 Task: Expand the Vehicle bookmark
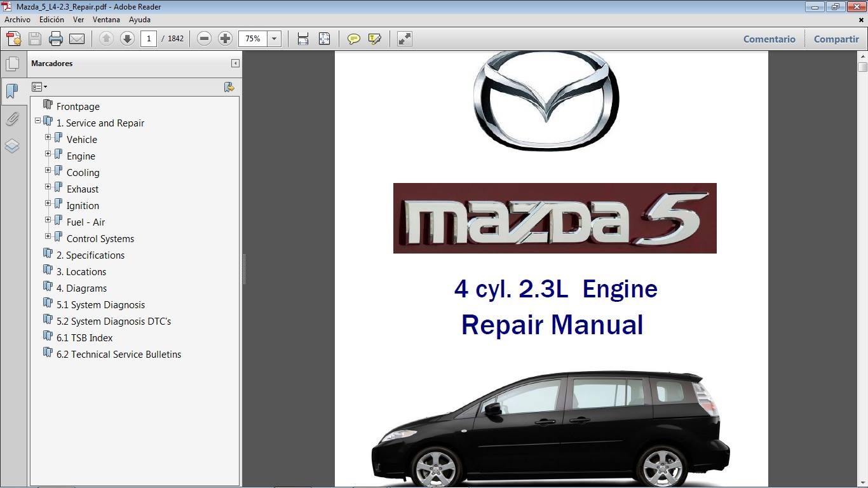click(48, 137)
